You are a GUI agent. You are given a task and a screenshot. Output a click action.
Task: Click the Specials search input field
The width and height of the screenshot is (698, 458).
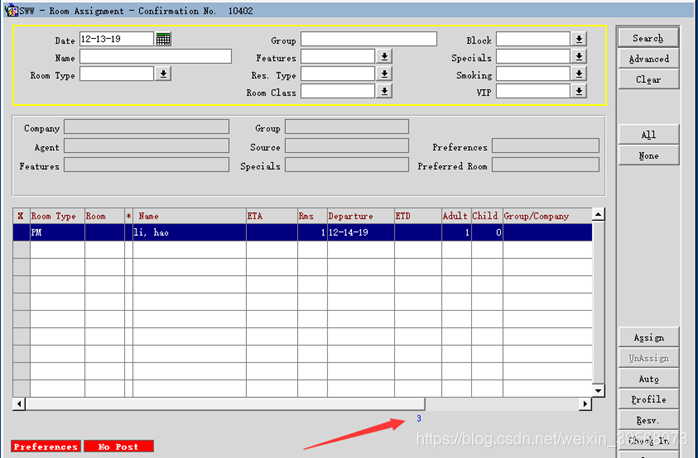(x=533, y=57)
